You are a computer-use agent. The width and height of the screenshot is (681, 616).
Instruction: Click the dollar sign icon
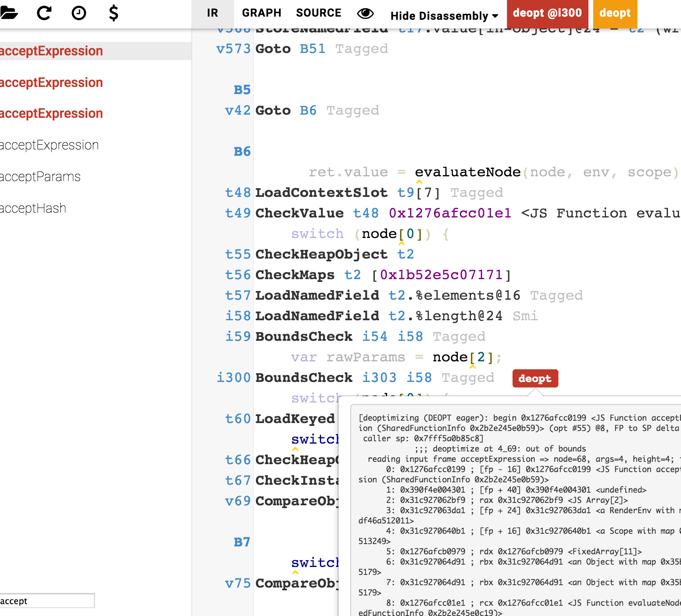click(114, 13)
